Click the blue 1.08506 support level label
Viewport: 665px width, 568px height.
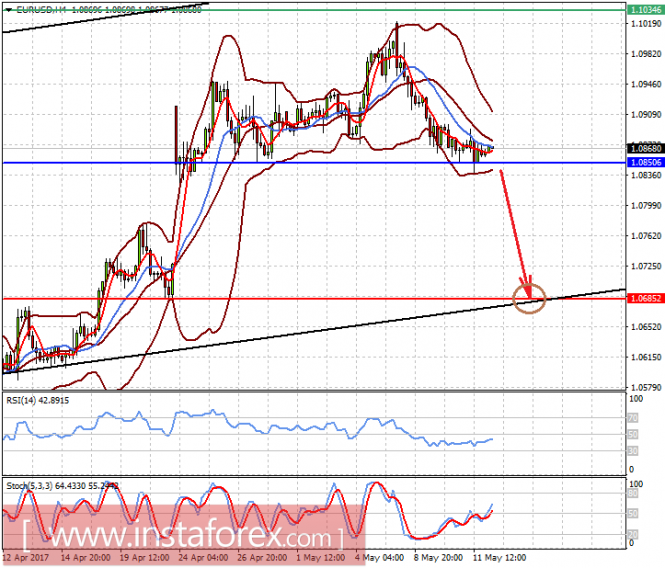645,162
